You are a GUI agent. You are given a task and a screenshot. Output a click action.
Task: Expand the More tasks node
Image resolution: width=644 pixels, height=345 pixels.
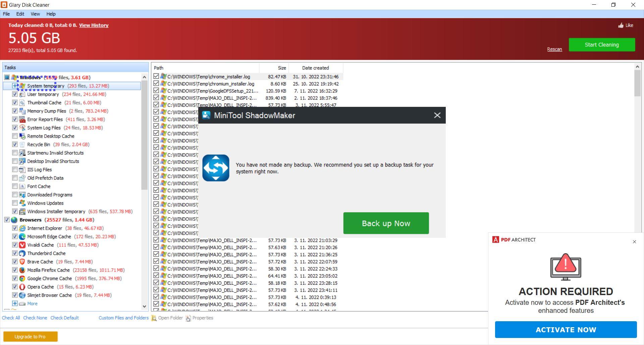coord(15,303)
